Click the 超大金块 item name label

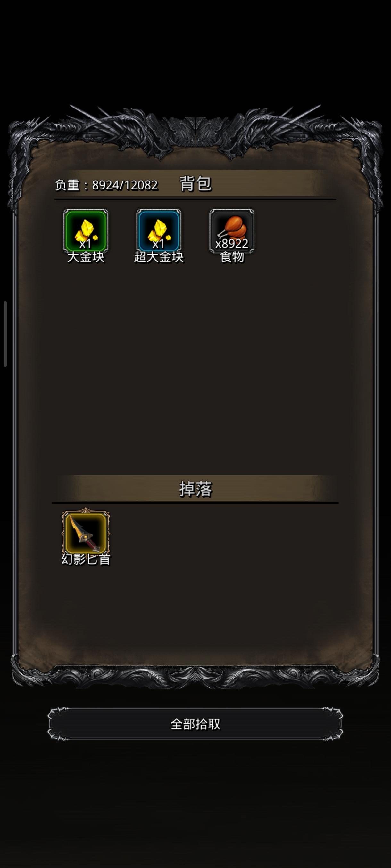click(x=159, y=257)
